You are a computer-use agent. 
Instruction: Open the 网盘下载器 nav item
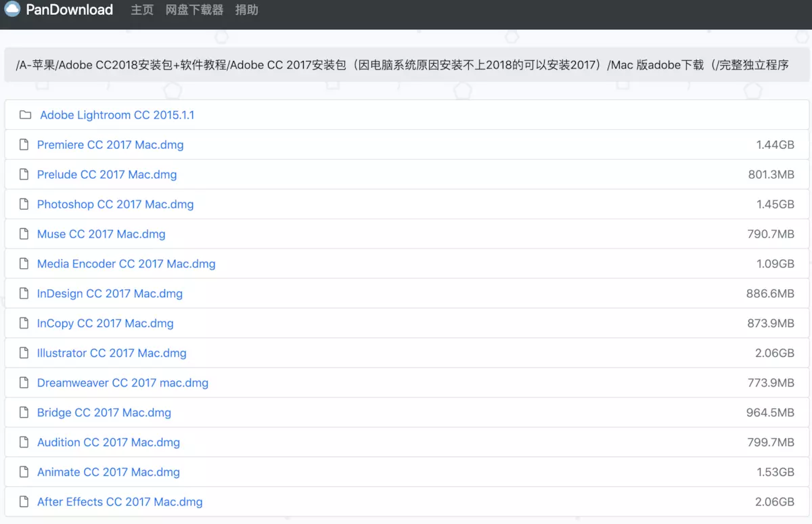pos(194,10)
